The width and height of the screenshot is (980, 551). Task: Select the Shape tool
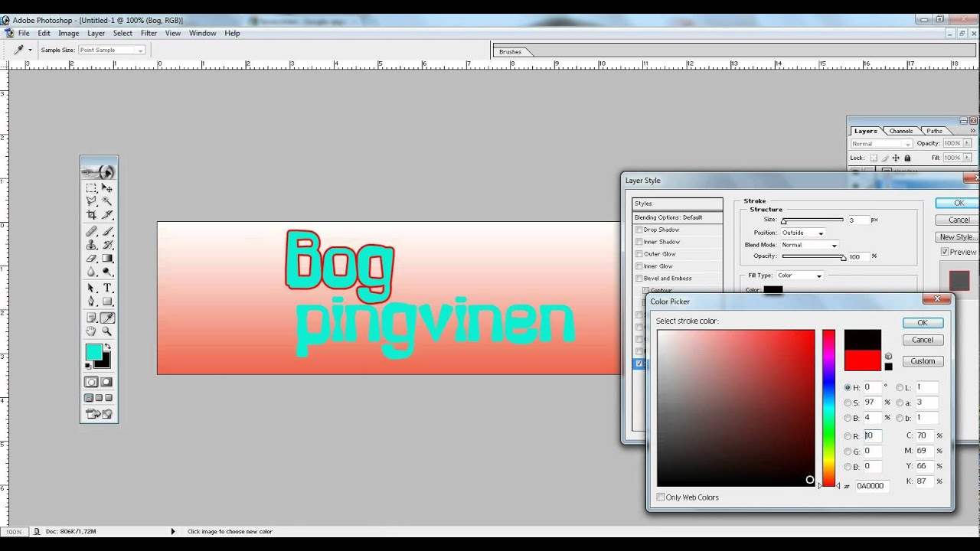[x=107, y=302]
